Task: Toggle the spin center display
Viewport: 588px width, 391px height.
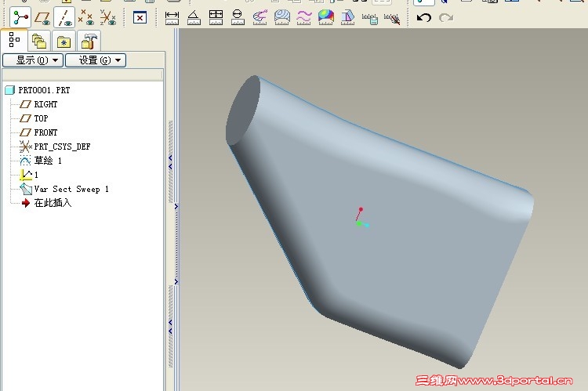Action: tap(20, 17)
